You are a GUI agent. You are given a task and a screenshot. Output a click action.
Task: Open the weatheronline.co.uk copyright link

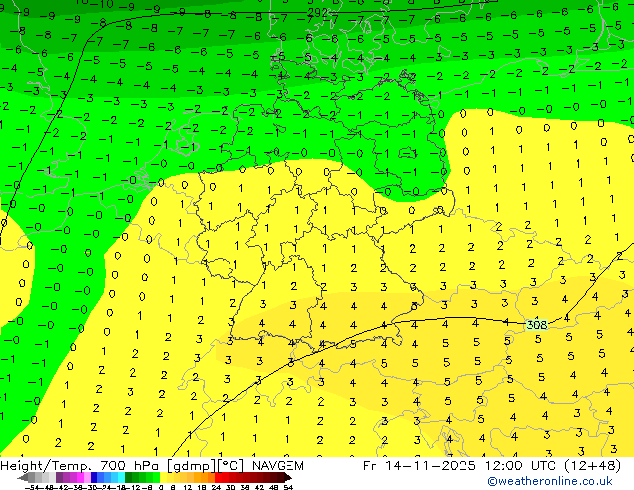(x=550, y=482)
